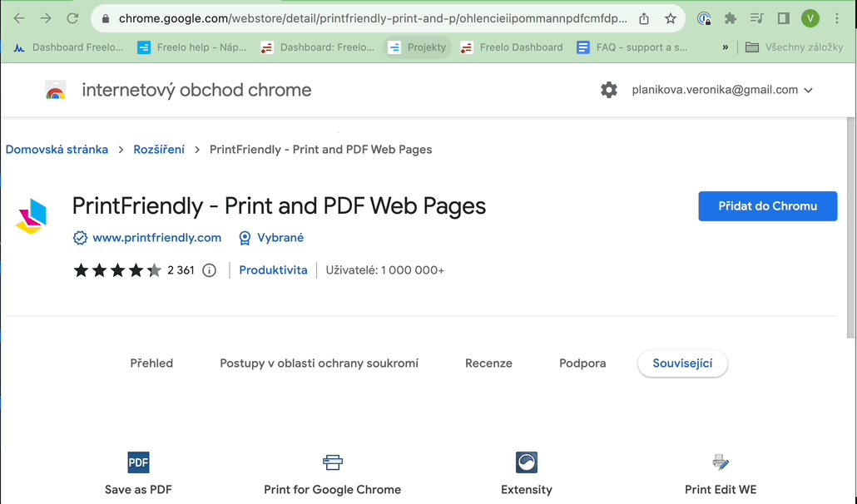Click the Chrome Web Store logo

pyautogui.click(x=55, y=90)
